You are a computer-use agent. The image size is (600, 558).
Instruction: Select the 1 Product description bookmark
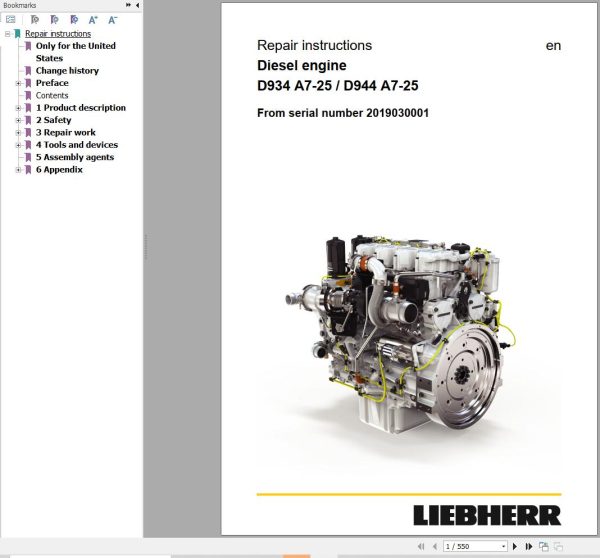click(x=81, y=108)
